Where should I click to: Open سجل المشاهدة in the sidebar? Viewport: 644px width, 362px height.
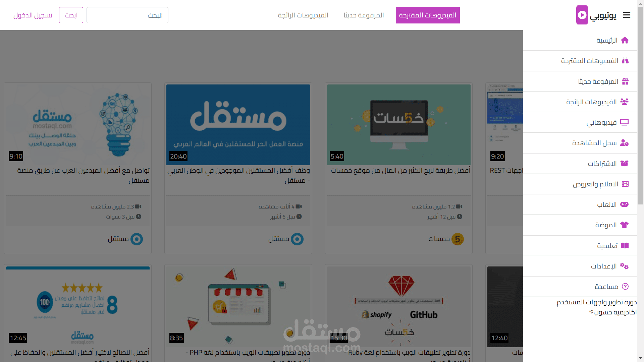coord(594,143)
